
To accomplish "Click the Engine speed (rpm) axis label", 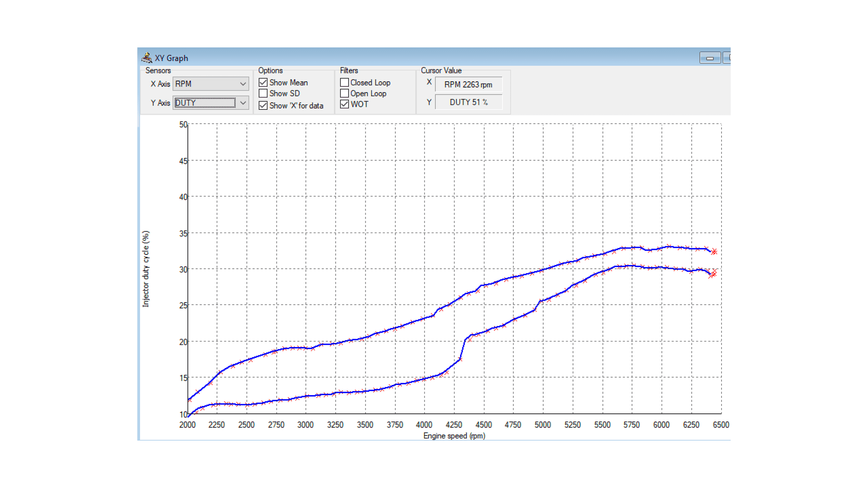I will 454,436.
